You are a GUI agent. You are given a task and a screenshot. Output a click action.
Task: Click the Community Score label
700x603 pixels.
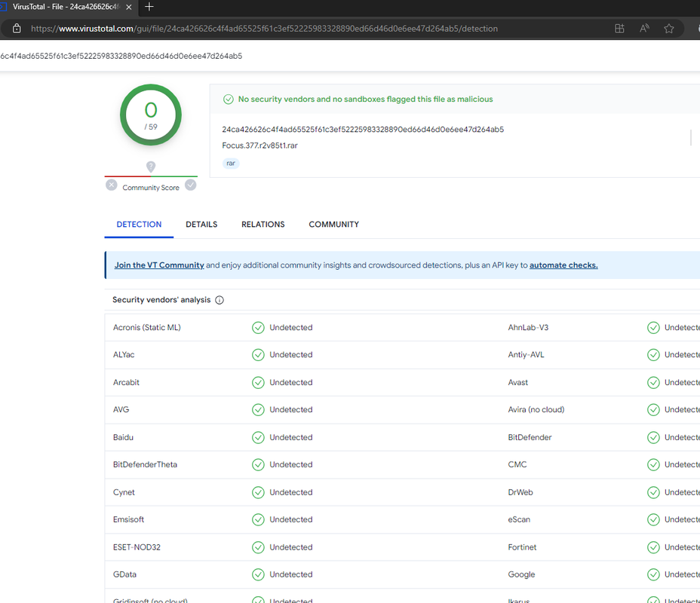pos(151,188)
